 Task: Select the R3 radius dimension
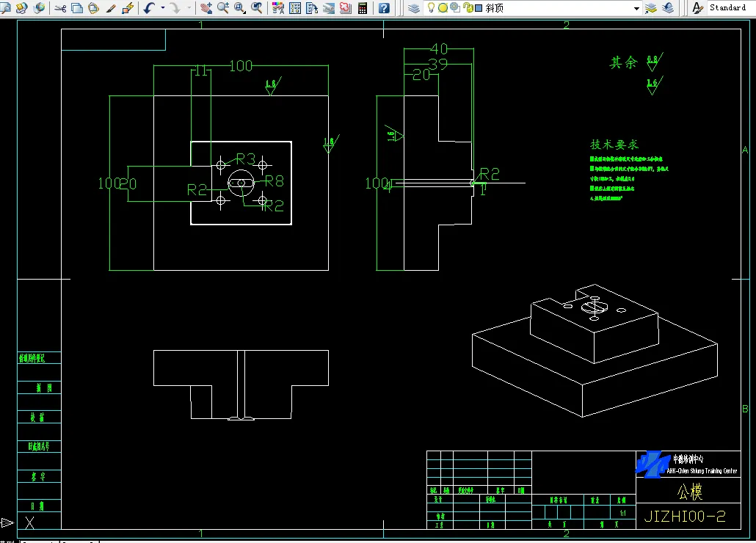pyautogui.click(x=245, y=158)
